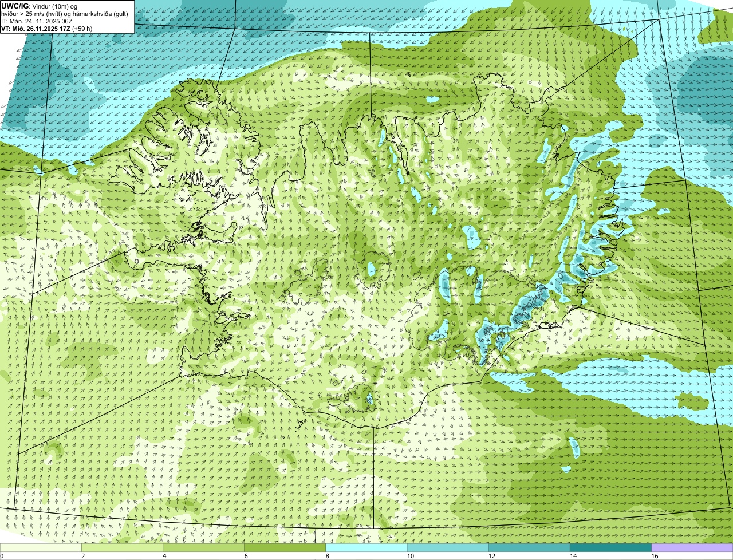Click the legend value label '4'

(x=165, y=556)
